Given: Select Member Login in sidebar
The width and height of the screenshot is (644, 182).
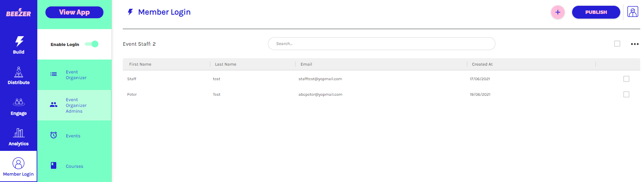Looking at the screenshot, I should pos(18,167).
